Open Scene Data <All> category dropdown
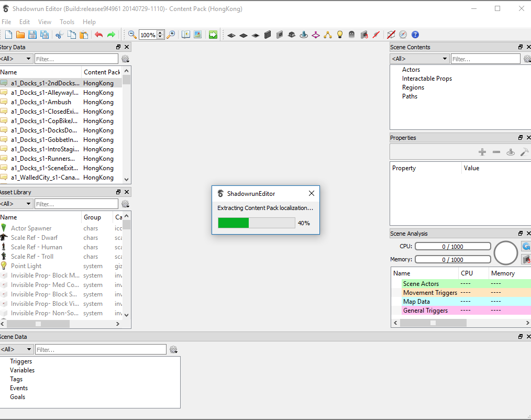531x420 pixels. tap(17, 349)
